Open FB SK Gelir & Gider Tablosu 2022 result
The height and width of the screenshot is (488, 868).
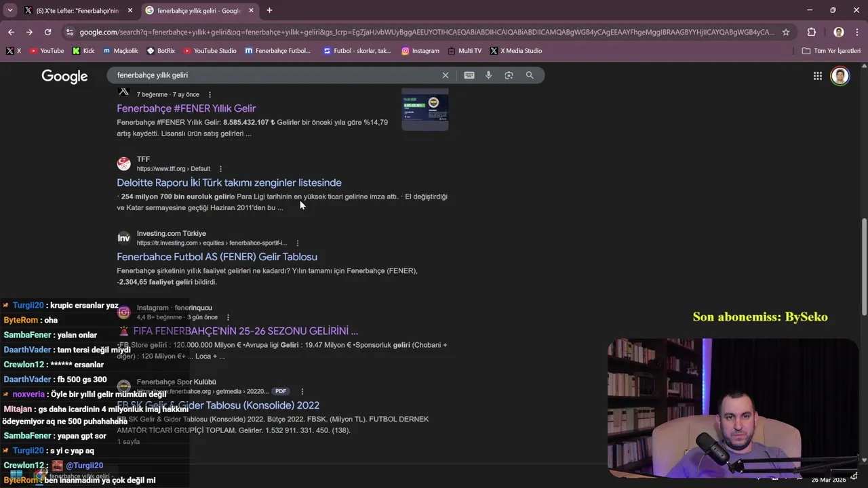point(218,405)
